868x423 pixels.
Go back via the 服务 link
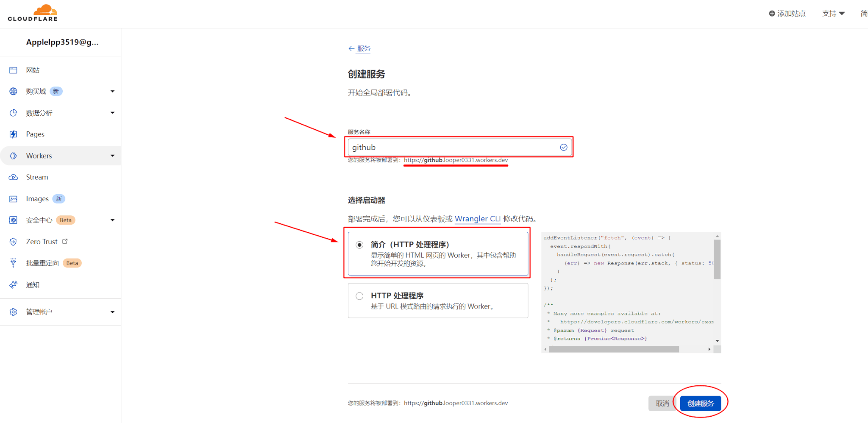[364, 48]
